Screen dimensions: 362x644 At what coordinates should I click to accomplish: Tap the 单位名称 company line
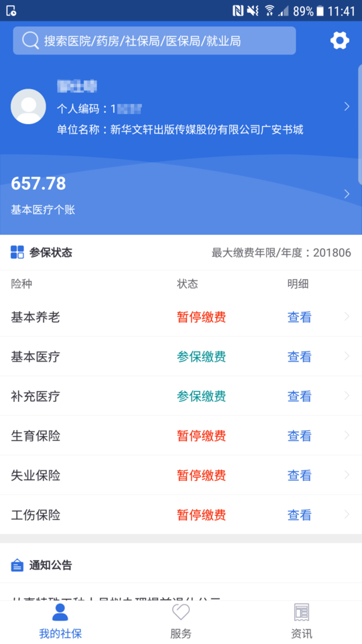point(180,129)
